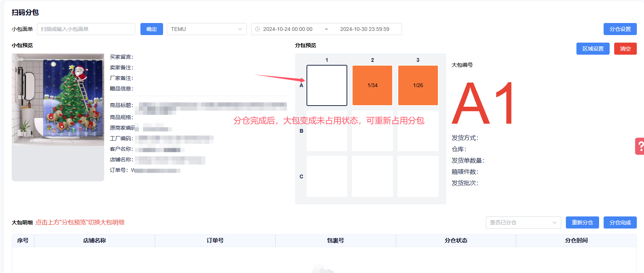Select the Christmas shower curtain product thumbnail
Viewport: 644px width, 273px height.
click(58, 100)
